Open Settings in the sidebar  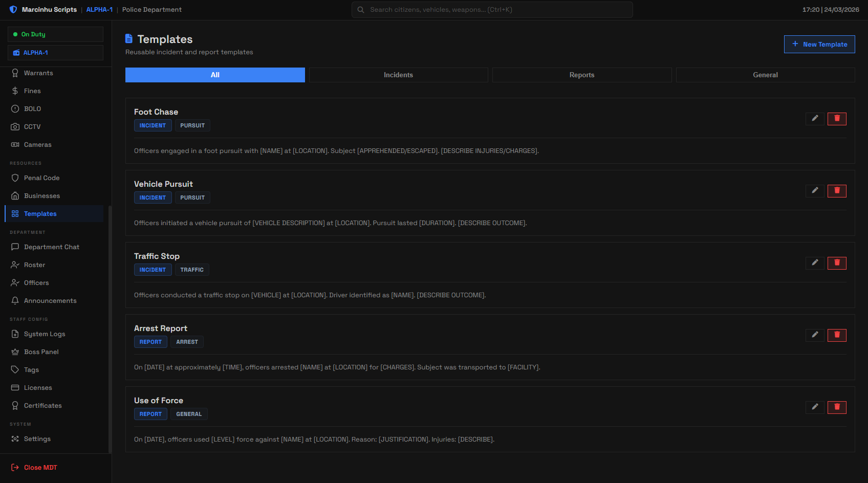54,439
